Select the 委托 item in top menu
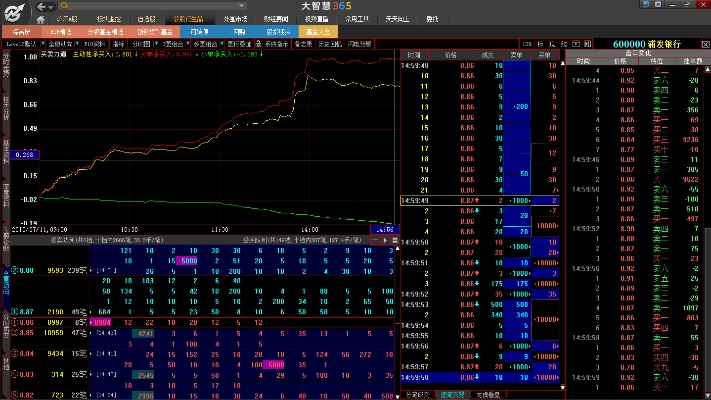Image resolution: width=711 pixels, height=400 pixels. [x=432, y=19]
